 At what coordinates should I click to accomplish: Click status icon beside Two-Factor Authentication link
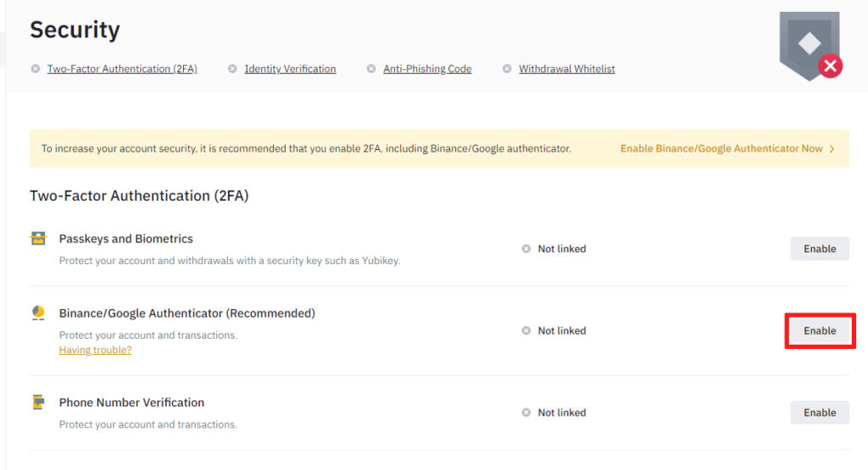coord(36,69)
